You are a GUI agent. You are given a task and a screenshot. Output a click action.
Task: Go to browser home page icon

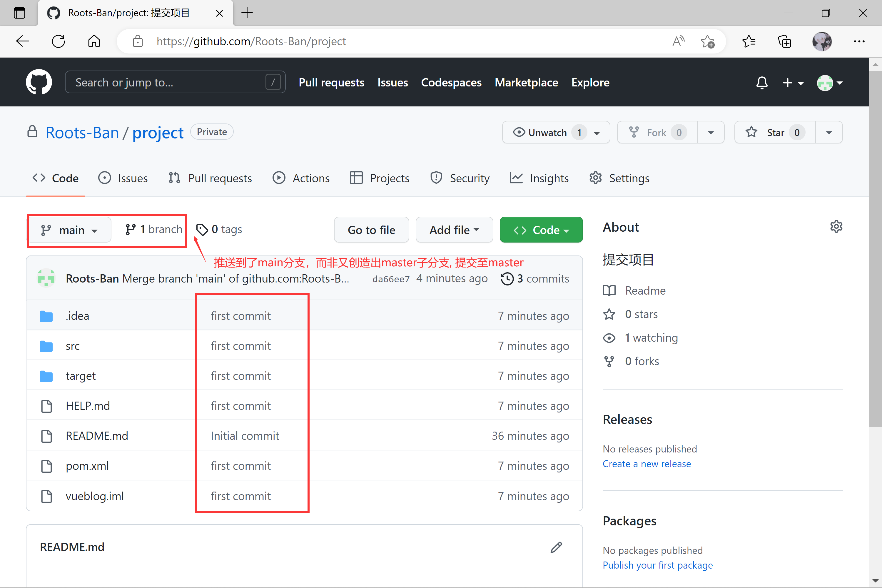94,41
